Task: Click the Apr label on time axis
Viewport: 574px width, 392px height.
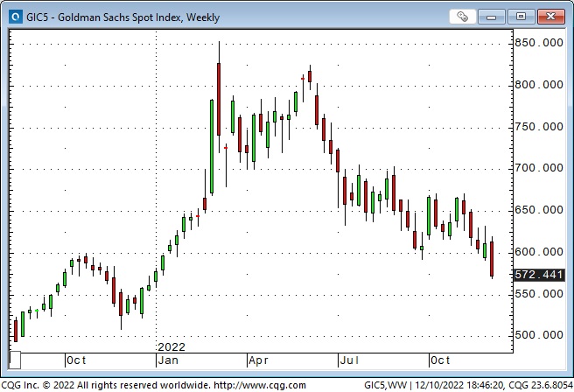Action: point(258,360)
